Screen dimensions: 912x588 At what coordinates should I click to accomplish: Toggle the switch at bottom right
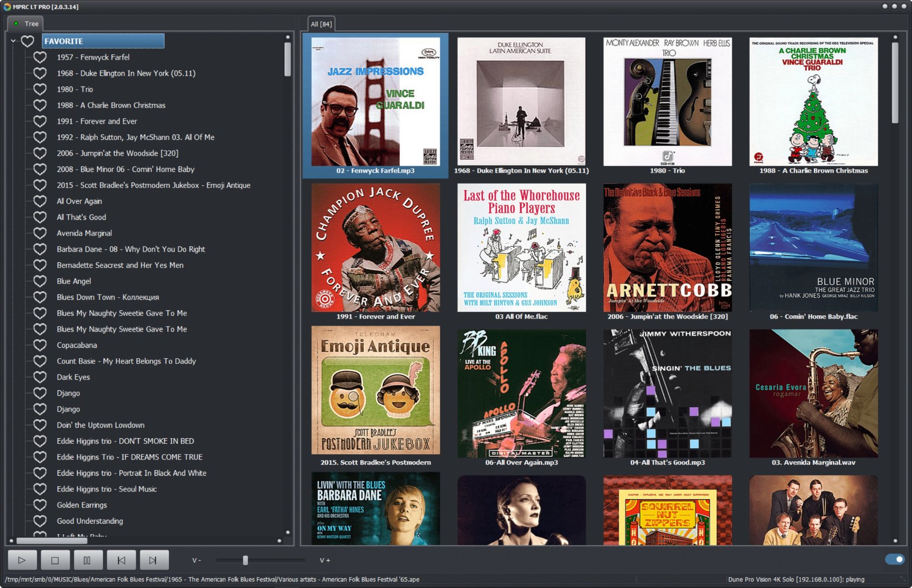click(x=895, y=559)
